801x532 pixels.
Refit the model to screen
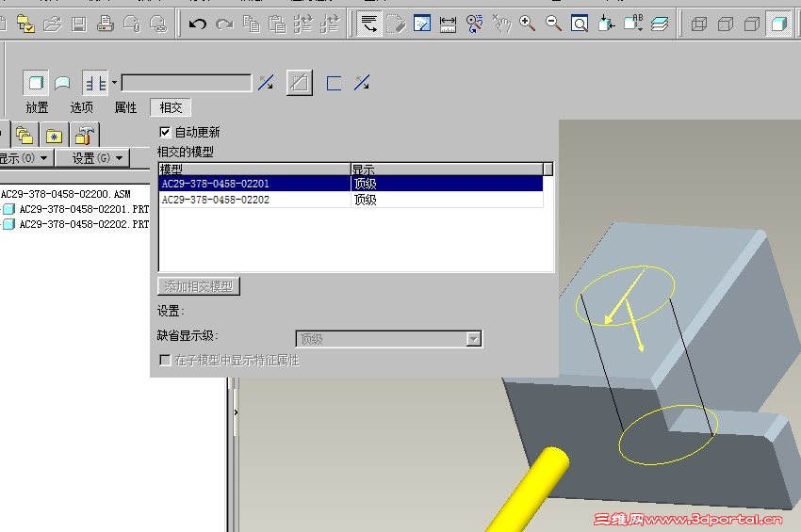pyautogui.click(x=580, y=24)
